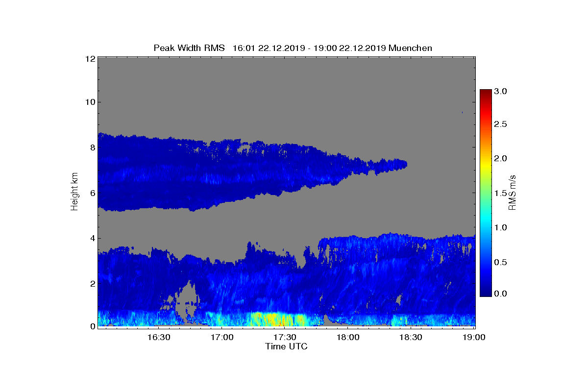
Task: Click the 'Time UTC' x-axis label
Action: coord(286,346)
